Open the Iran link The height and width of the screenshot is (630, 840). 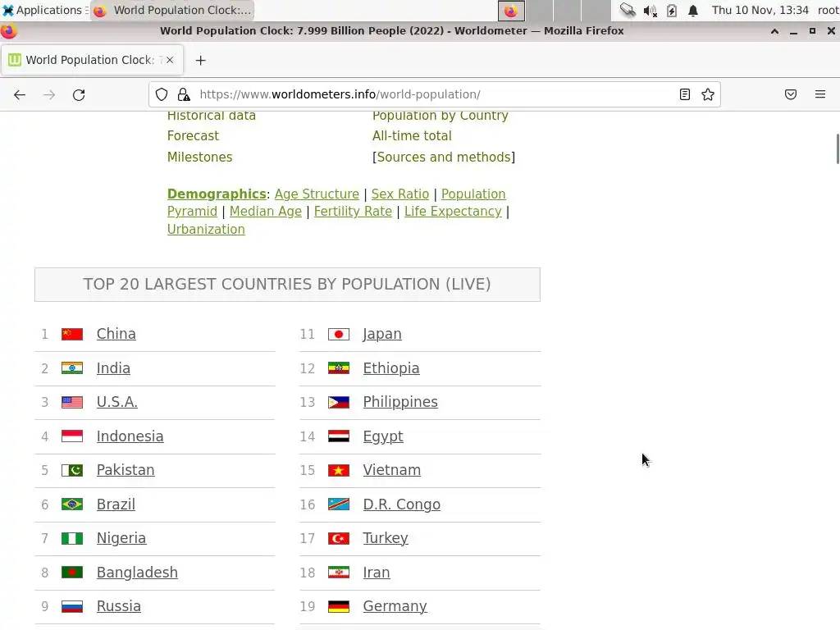[x=377, y=572]
